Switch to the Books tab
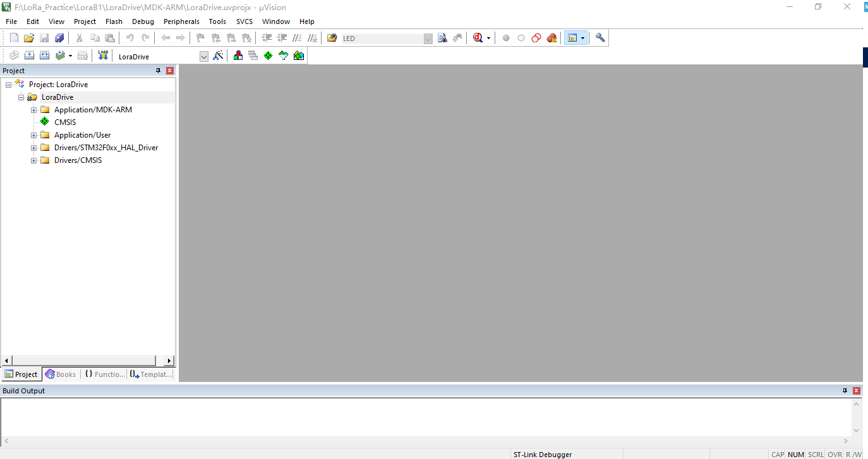 coord(61,374)
